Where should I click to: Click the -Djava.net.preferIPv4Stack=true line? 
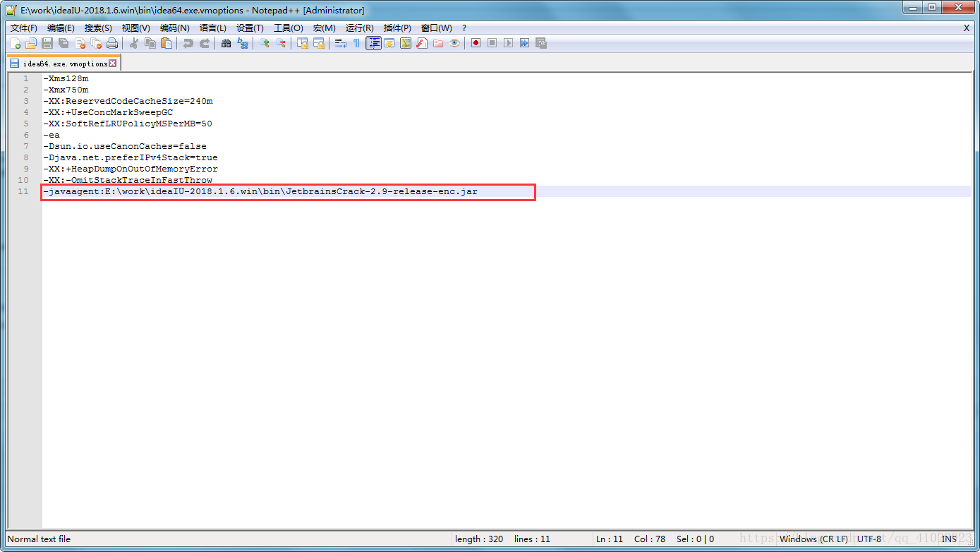coord(131,157)
